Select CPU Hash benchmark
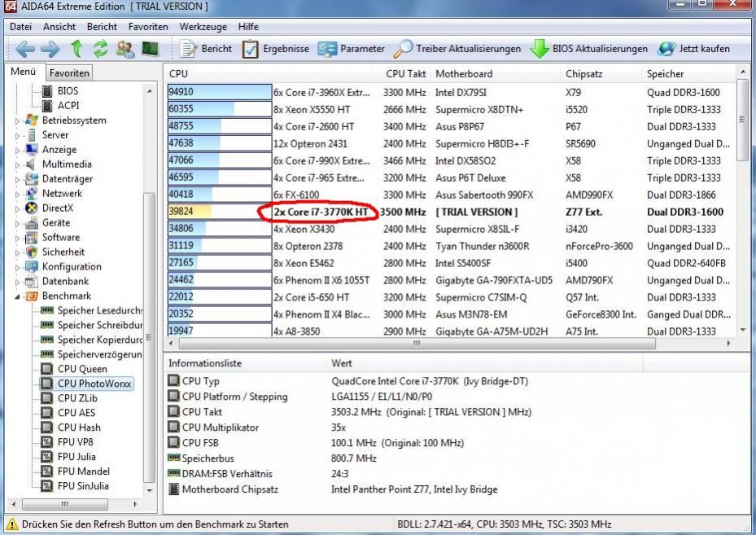Screen dimensions: 756x535 pos(71,428)
